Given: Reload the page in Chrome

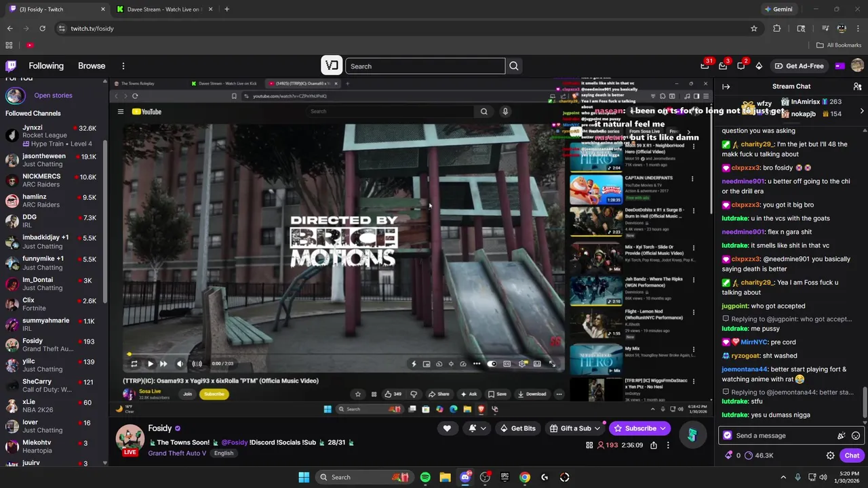Looking at the screenshot, I should pos(42,28).
